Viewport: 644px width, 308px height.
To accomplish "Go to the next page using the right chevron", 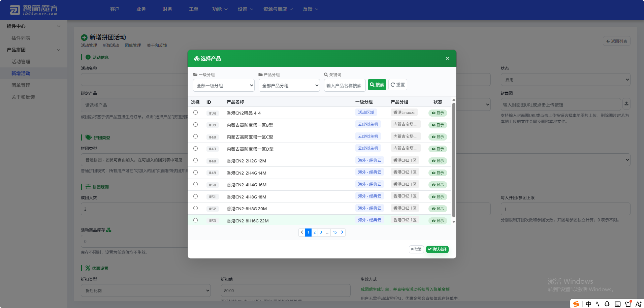I will click(342, 232).
